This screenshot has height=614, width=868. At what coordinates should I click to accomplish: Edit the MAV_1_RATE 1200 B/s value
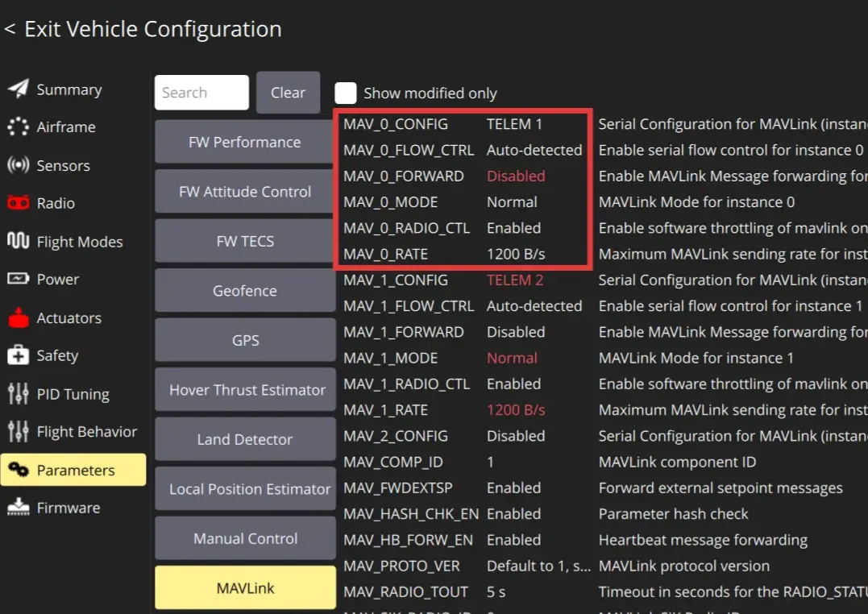click(x=516, y=410)
